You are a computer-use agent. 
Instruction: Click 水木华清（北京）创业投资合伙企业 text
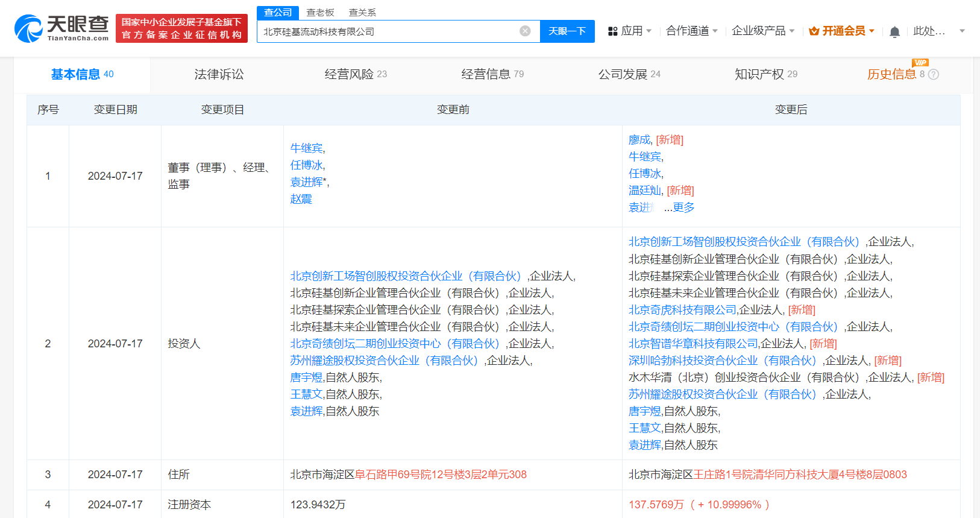coord(744,377)
